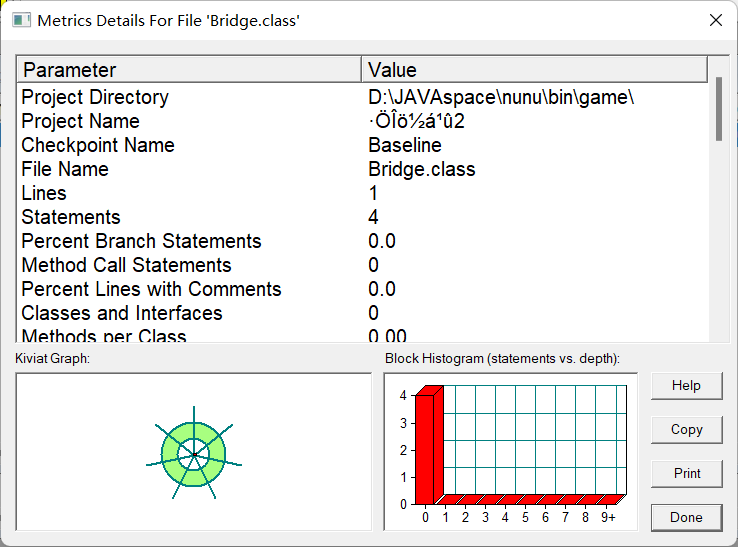Image resolution: width=738 pixels, height=547 pixels.
Task: Select the Method Call Statements row
Action: point(126,265)
